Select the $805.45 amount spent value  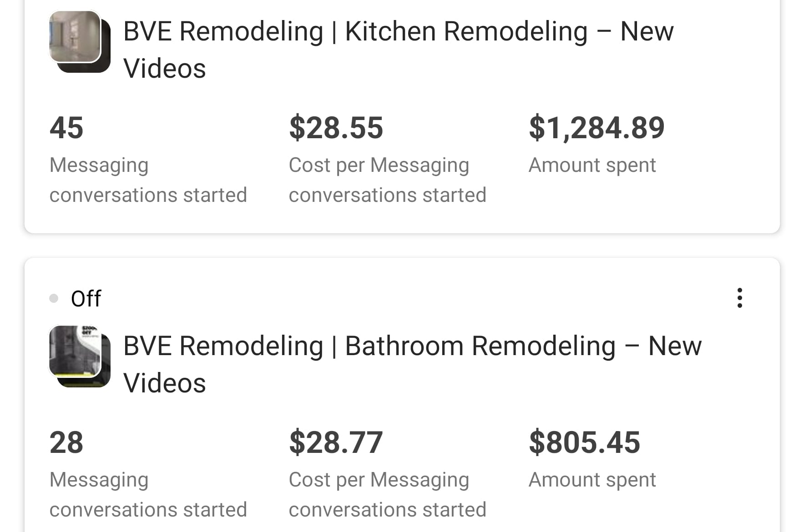[584, 442]
